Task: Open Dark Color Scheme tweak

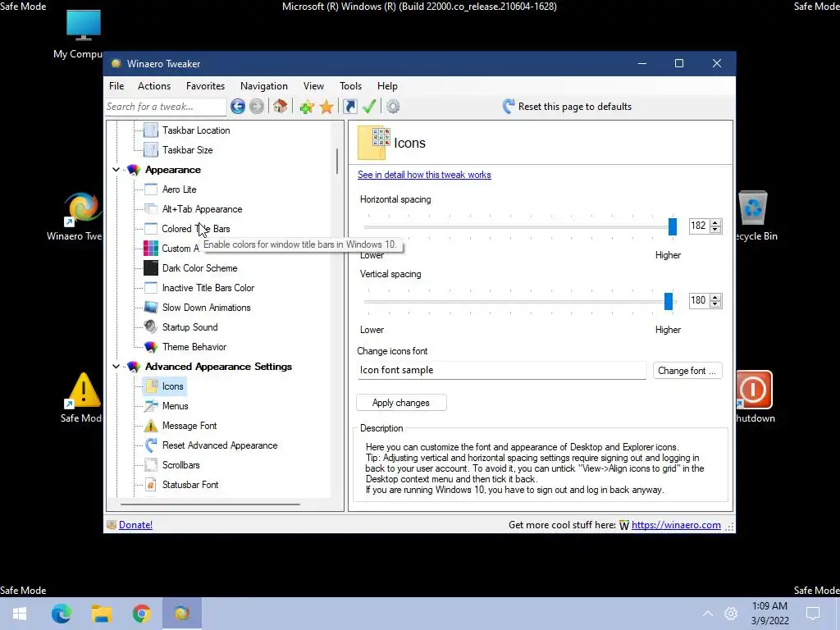Action: click(x=199, y=268)
